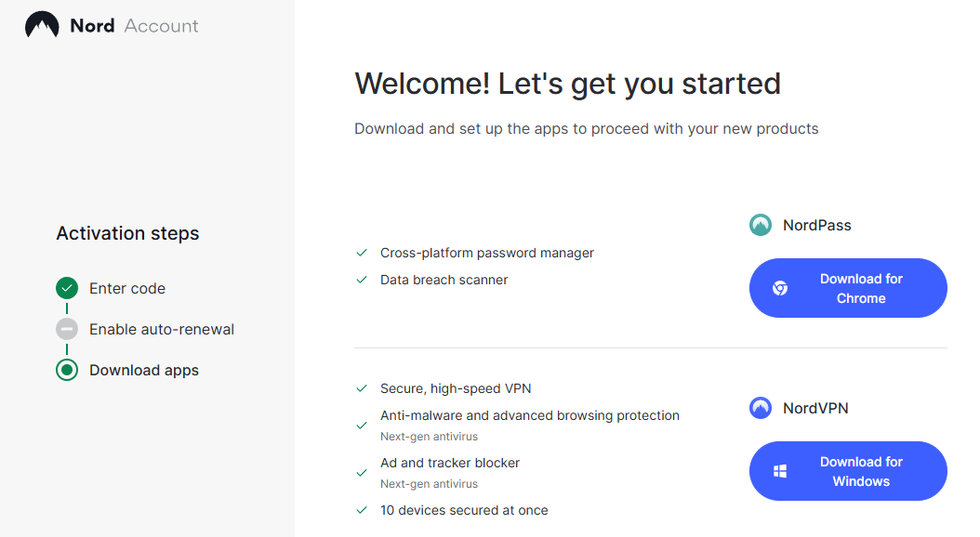This screenshot has width=980, height=537.
Task: Click the grey minus icon beside Enable auto-renewal
Action: click(67, 329)
